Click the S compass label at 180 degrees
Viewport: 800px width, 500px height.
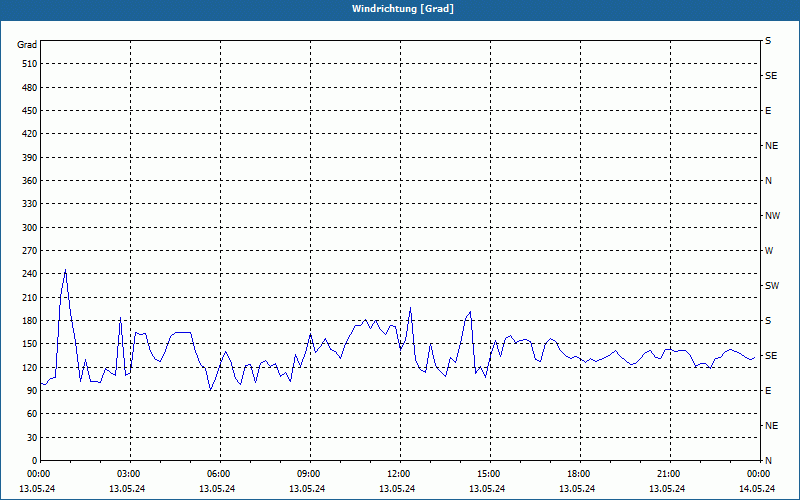[768, 320]
